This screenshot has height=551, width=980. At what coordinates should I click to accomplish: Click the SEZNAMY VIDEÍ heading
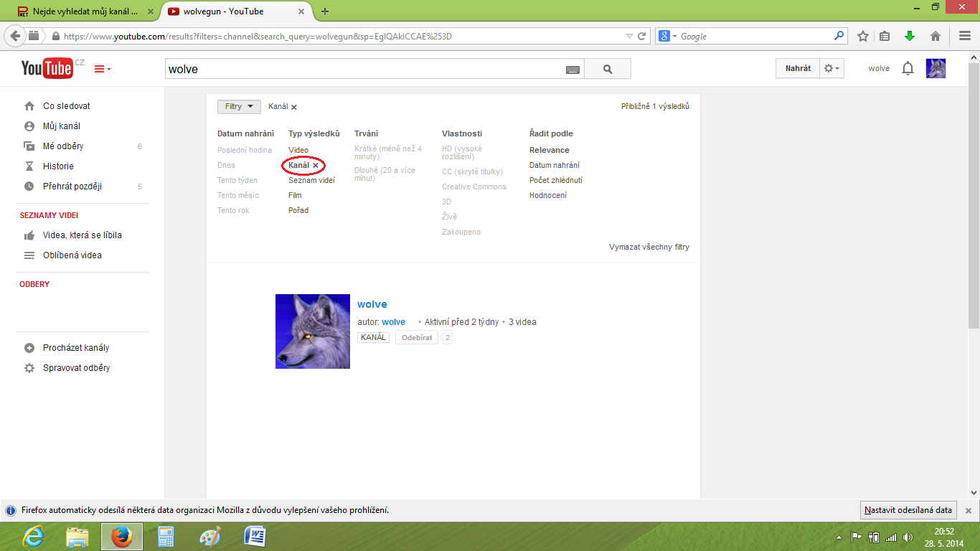tap(49, 215)
